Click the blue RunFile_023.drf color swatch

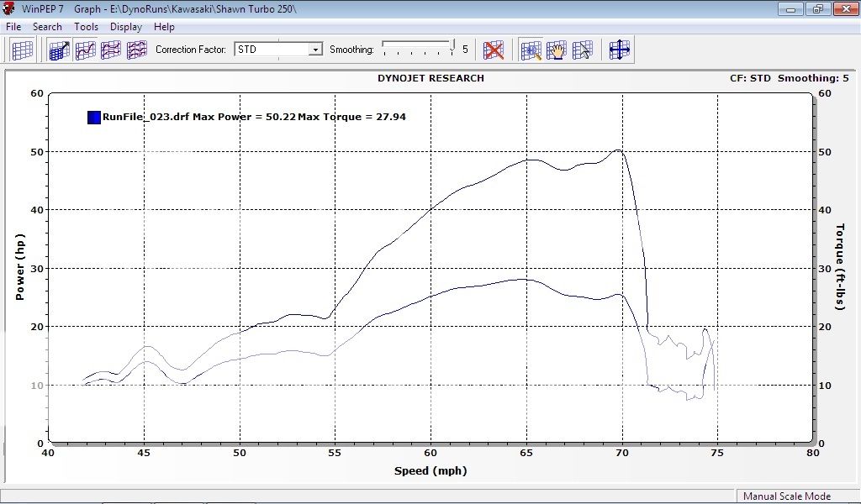pyautogui.click(x=94, y=118)
